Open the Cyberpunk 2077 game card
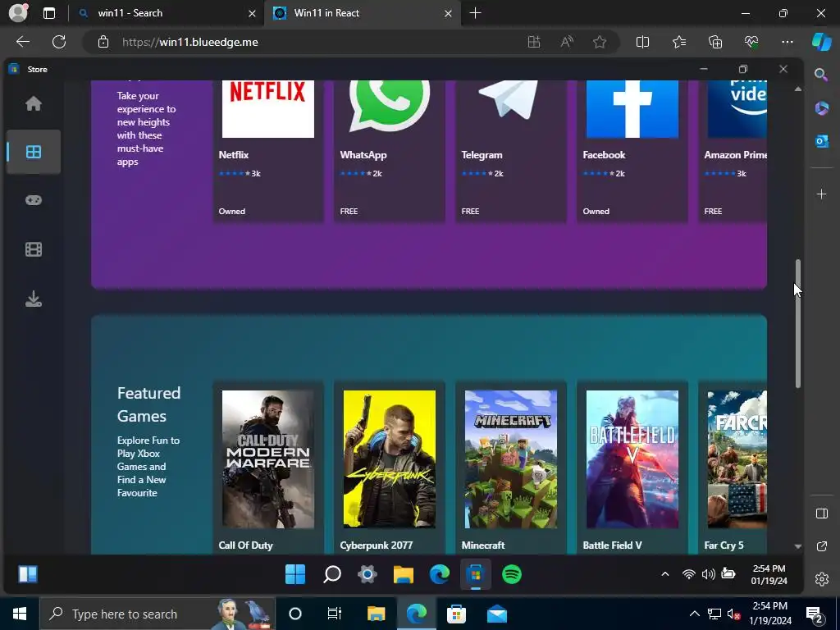Screen dimensions: 840x630 point(390,468)
